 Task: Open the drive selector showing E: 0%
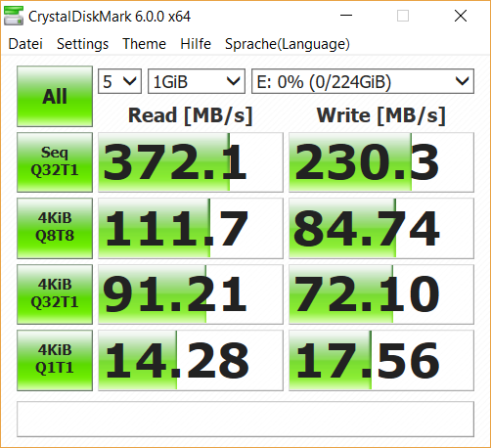tap(363, 81)
